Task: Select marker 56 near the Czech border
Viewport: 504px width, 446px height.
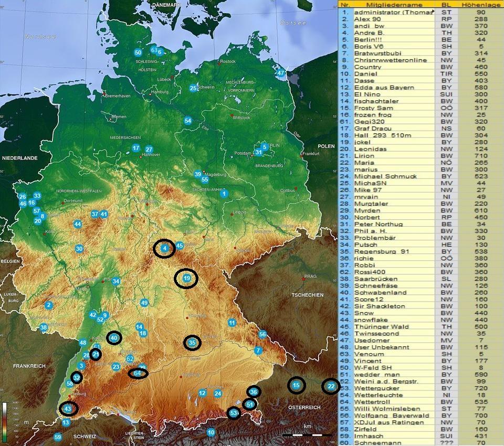Action: [x=262, y=334]
